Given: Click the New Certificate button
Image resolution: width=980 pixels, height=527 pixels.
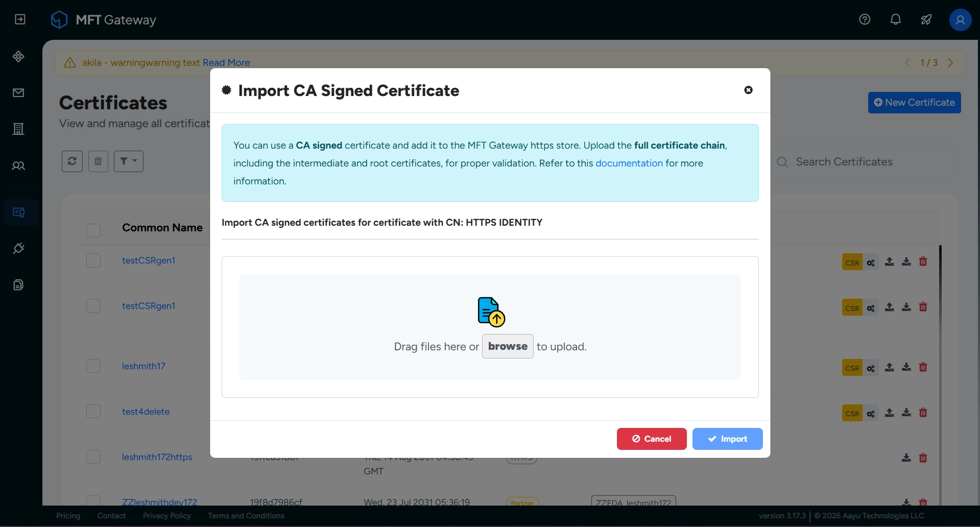Looking at the screenshot, I should pos(914,103).
